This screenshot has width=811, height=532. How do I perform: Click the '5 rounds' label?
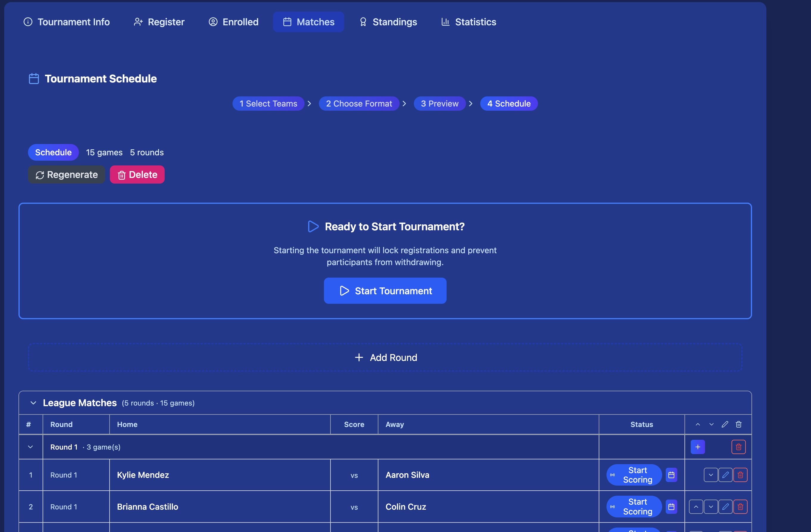click(x=146, y=152)
